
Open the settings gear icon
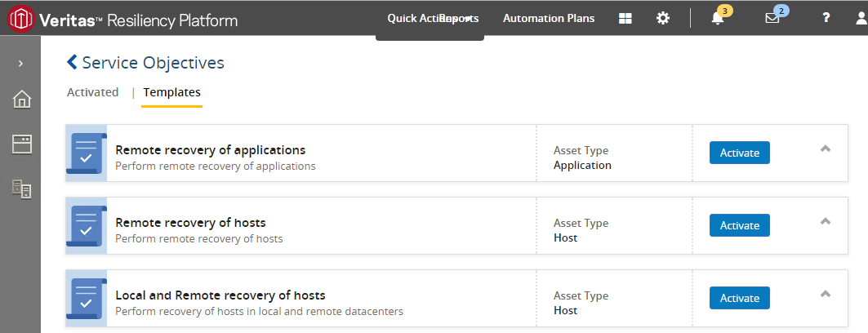pyautogui.click(x=662, y=18)
